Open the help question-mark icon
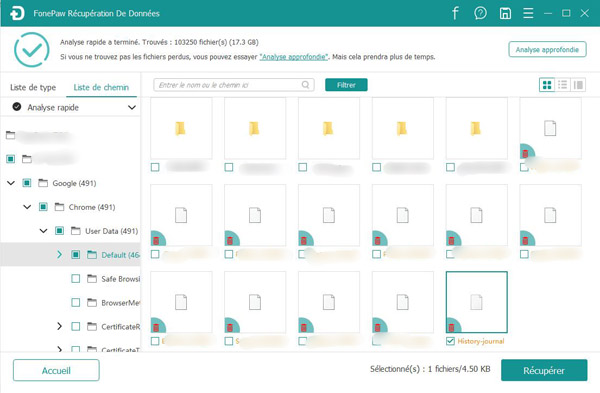This screenshot has height=393, width=600. coord(480,13)
